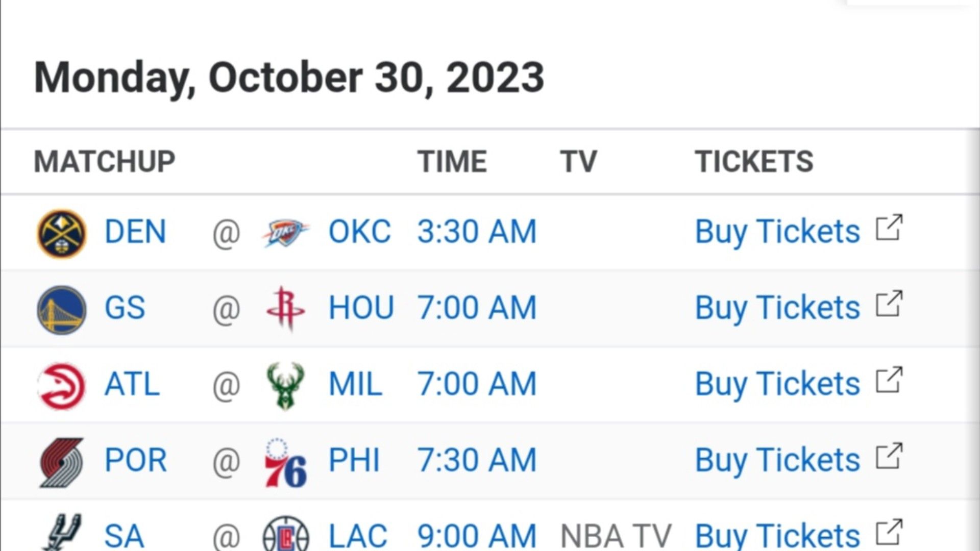Click the Houston Rockets logo
The width and height of the screenshot is (980, 551).
point(285,308)
